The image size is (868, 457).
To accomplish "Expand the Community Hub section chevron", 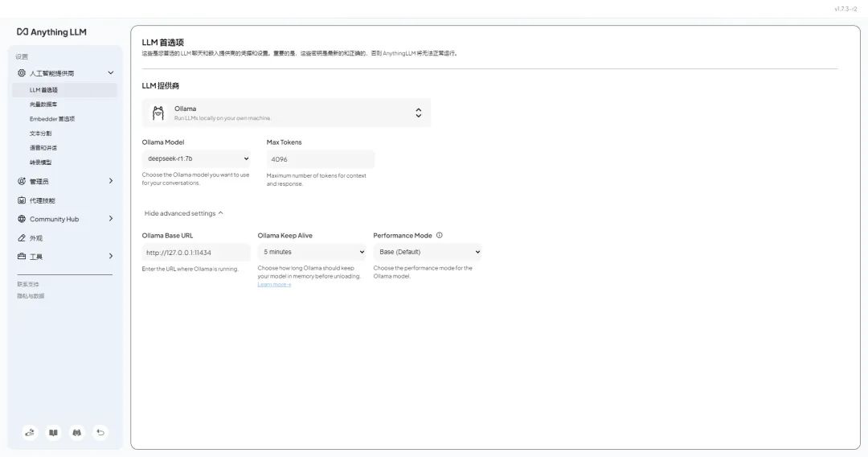I will click(111, 219).
